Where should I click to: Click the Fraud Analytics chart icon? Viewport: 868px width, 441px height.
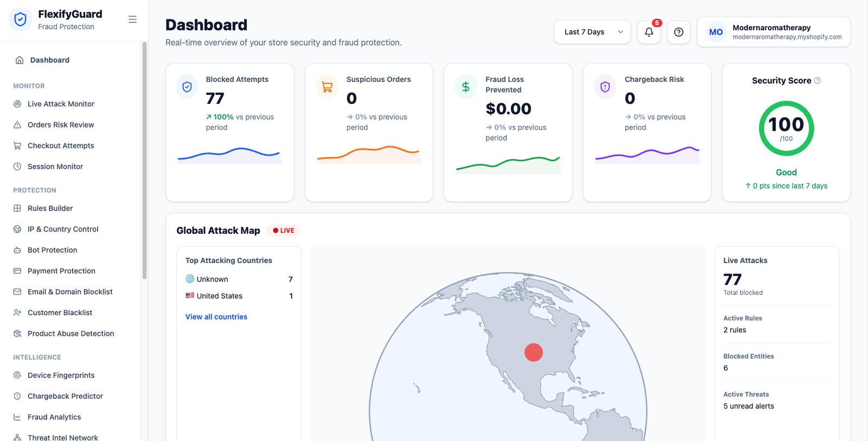pos(17,417)
